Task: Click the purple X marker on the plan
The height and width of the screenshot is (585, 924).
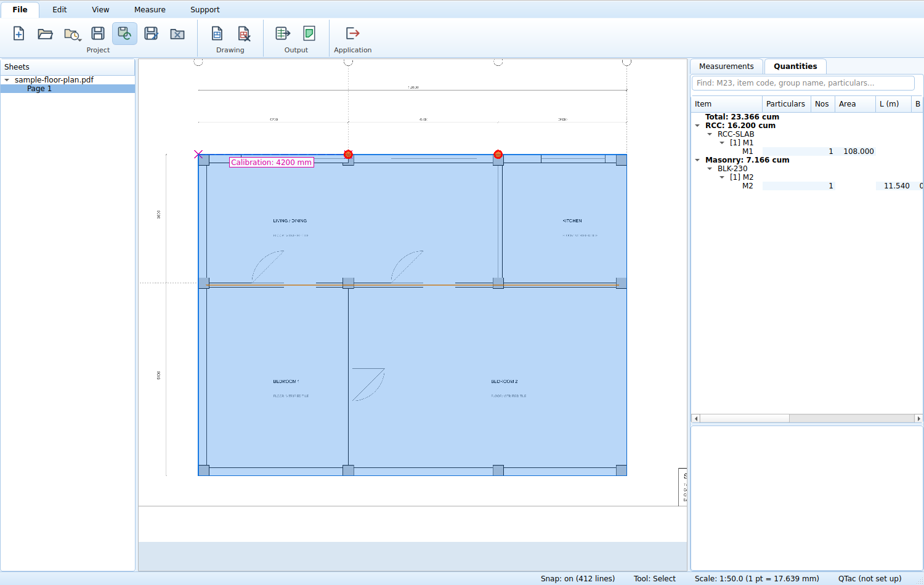Action: pyautogui.click(x=198, y=155)
